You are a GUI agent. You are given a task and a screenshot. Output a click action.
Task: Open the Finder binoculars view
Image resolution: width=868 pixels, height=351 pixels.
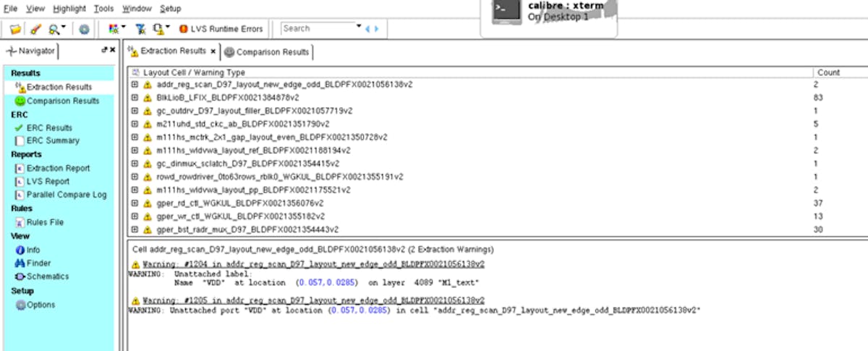pyautogui.click(x=38, y=263)
